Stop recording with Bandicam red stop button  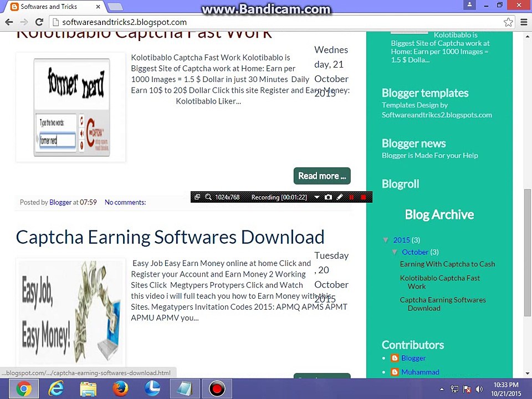tap(364, 197)
